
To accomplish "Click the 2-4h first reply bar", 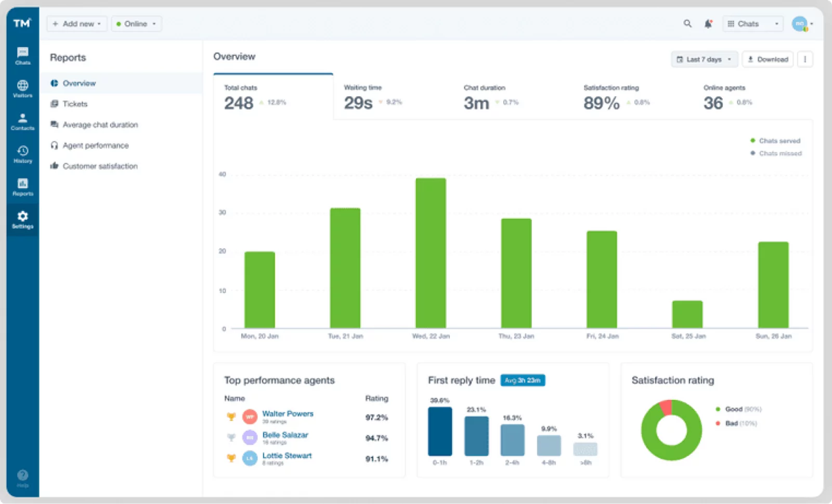I will [x=512, y=440].
